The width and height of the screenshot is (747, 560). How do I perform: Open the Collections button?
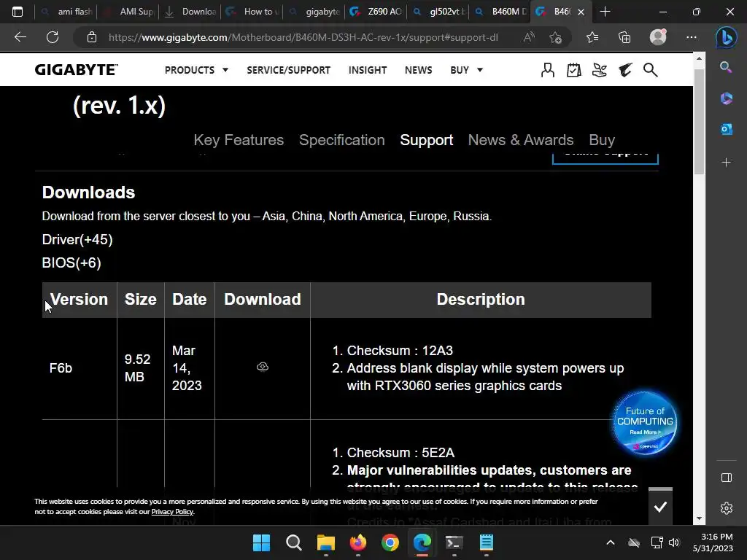[624, 37]
